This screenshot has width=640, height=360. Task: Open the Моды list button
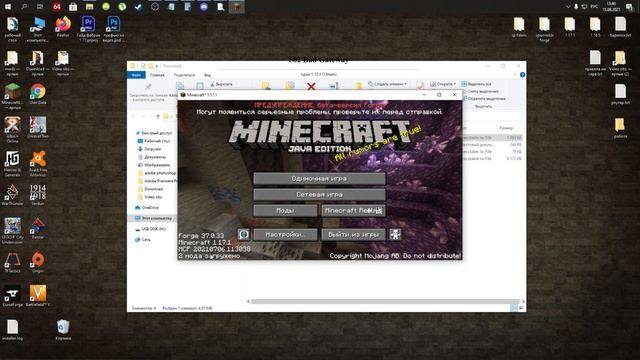(x=285, y=211)
